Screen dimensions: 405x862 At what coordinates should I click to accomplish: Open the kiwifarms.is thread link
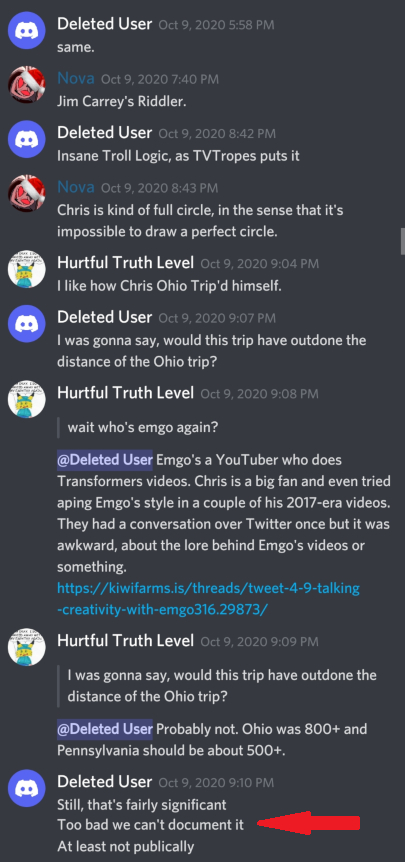click(208, 599)
